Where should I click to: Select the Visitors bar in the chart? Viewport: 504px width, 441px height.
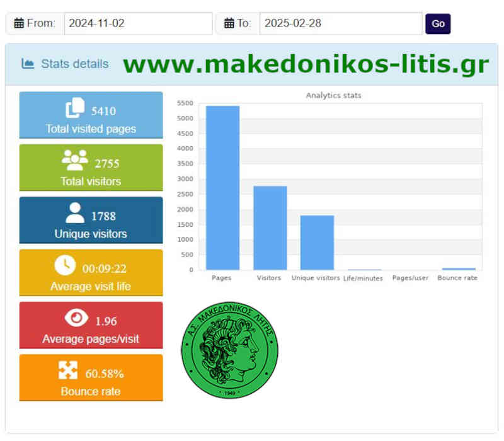(x=270, y=227)
